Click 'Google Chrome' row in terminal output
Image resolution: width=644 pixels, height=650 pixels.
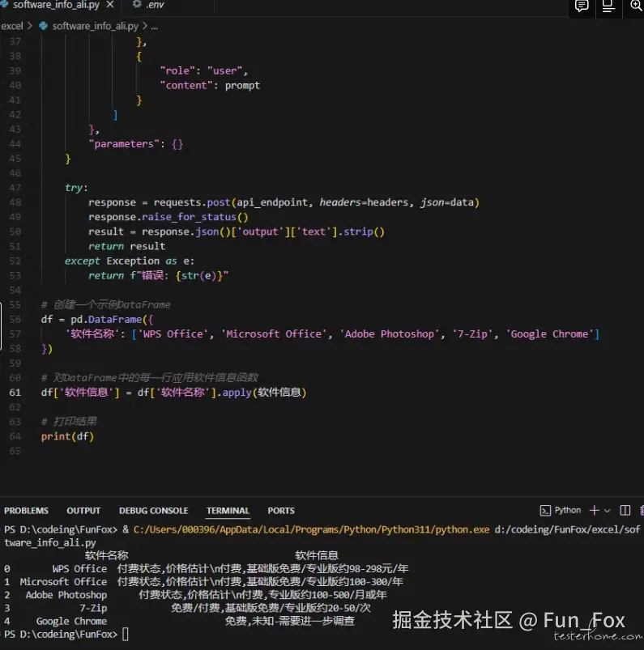coord(179,622)
